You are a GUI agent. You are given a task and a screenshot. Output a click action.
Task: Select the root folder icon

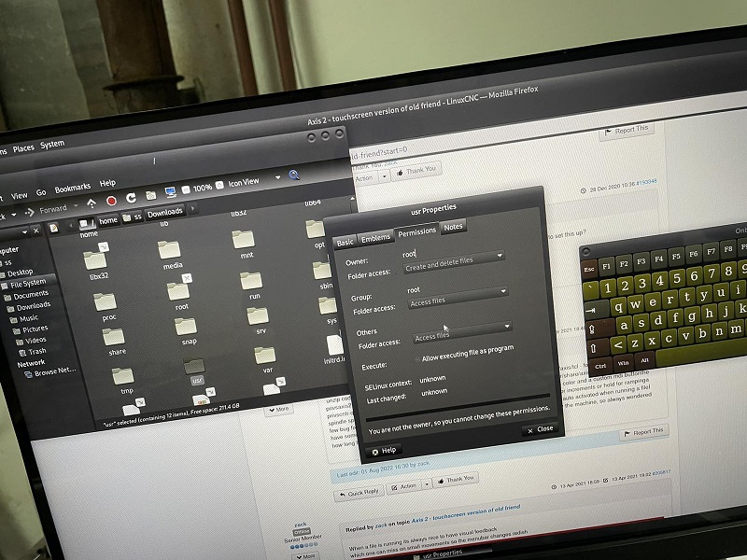[178, 289]
